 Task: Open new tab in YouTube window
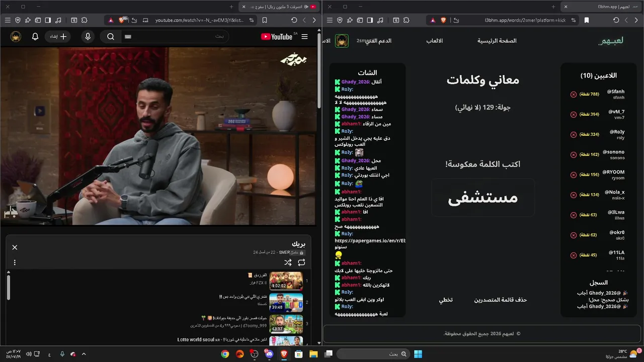(x=231, y=7)
